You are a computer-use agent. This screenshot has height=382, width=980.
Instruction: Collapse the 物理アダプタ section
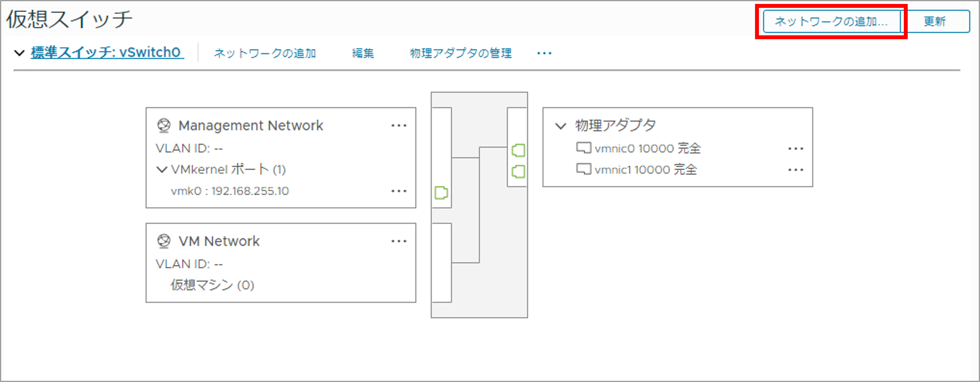[x=561, y=126]
